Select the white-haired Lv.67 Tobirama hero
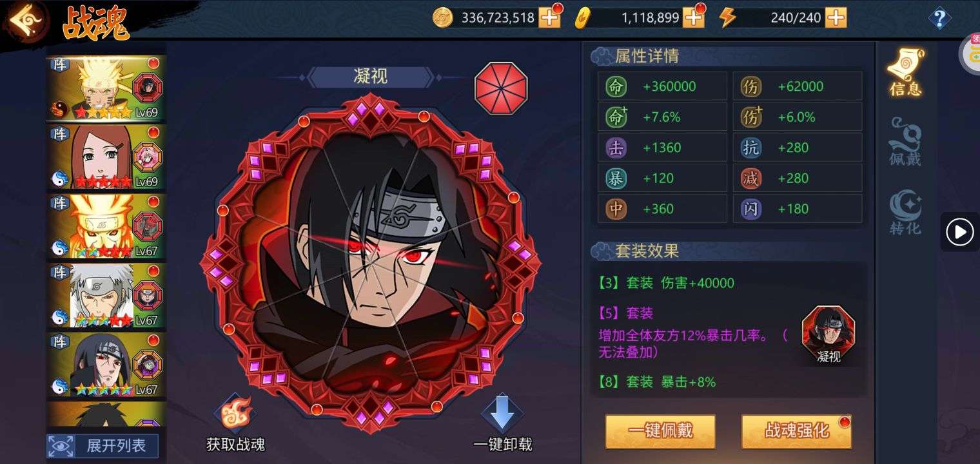 (106, 296)
